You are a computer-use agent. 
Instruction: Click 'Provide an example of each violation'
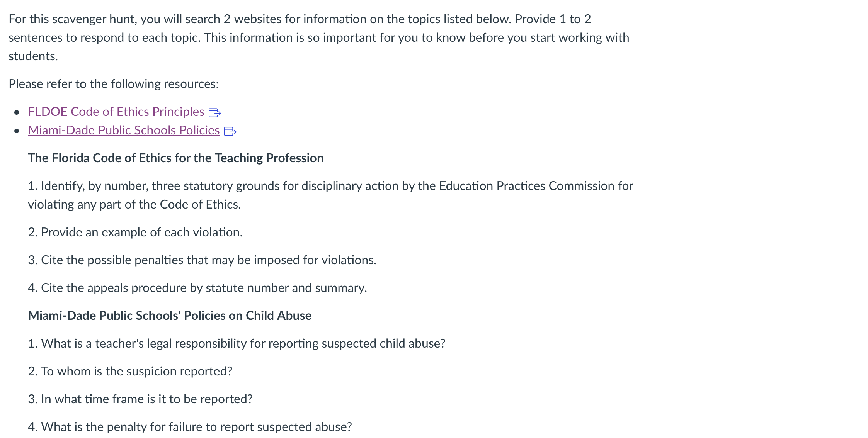point(135,232)
